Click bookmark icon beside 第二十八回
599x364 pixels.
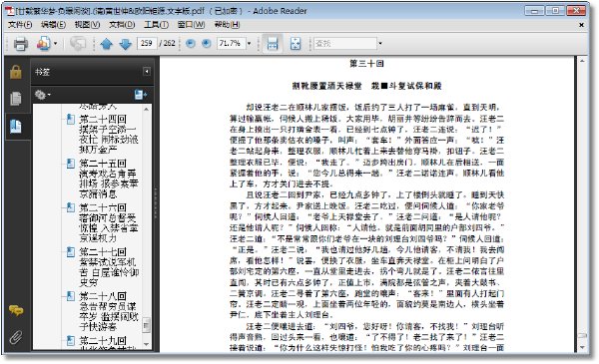coord(71,296)
